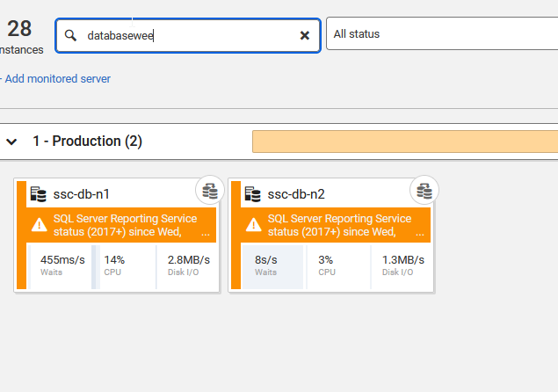This screenshot has width=558, height=392.
Task: Collapse the 1 - Production group chevron
Action: (x=12, y=142)
